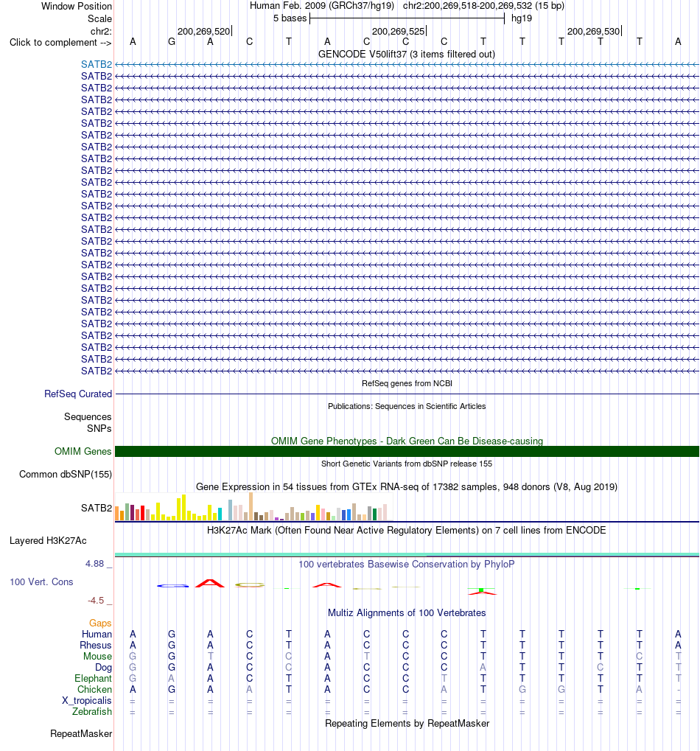The width and height of the screenshot is (700, 751).
Task: Click the 200,269,520 position marker
Action: pyautogui.click(x=204, y=31)
